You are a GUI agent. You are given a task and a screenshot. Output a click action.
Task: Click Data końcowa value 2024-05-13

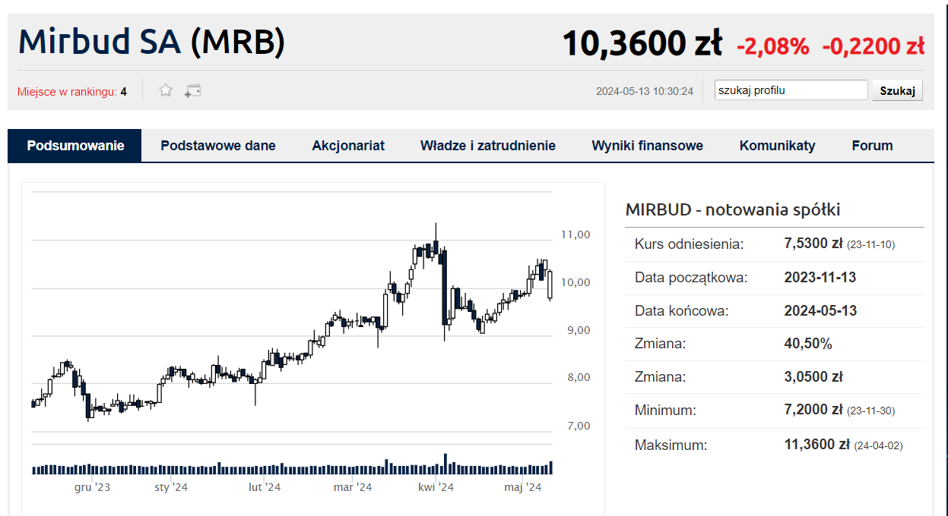pos(820,310)
